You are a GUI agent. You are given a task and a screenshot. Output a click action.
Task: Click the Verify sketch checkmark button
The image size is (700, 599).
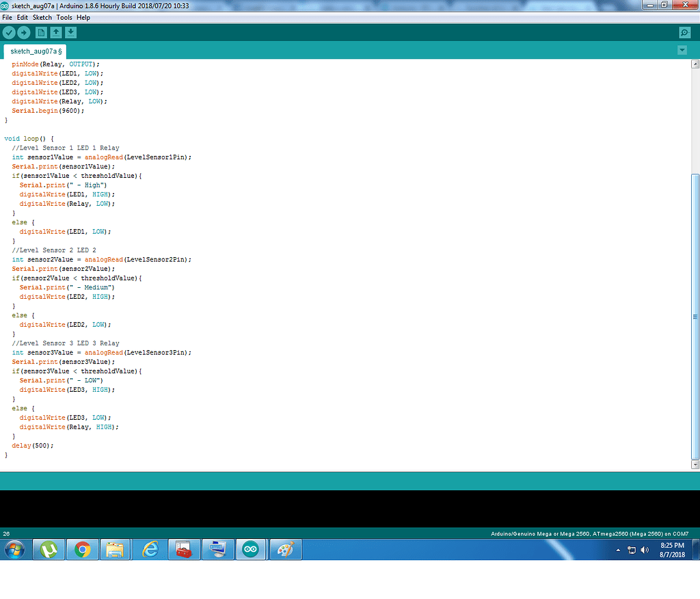(9, 33)
